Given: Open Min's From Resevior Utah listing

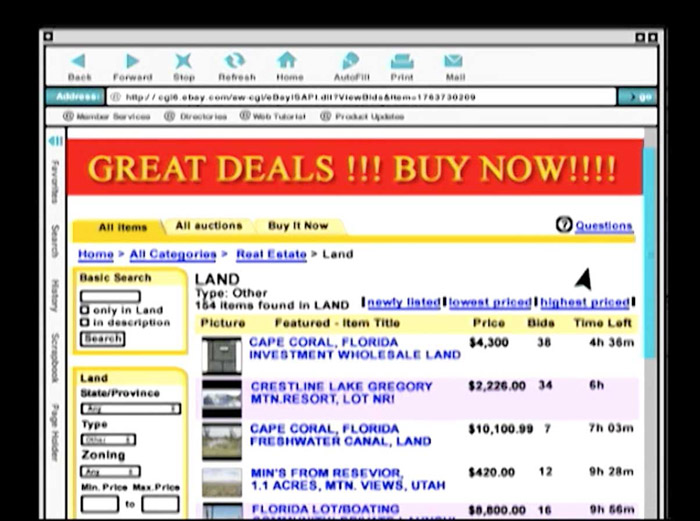Looking at the screenshot, I should (348, 479).
